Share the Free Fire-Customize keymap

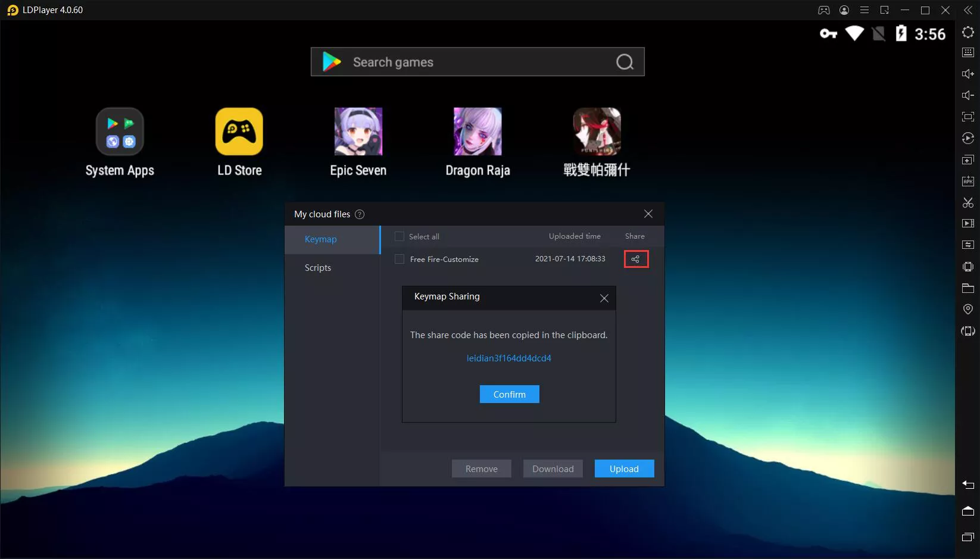click(x=636, y=259)
